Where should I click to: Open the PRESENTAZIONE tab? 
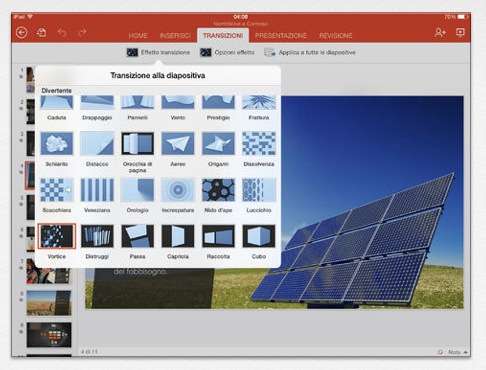pos(281,36)
